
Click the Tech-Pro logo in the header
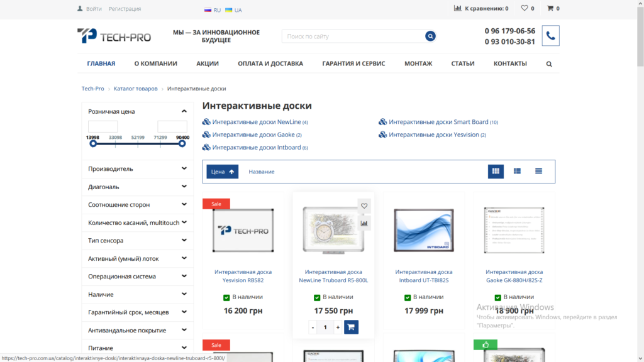[x=114, y=36]
